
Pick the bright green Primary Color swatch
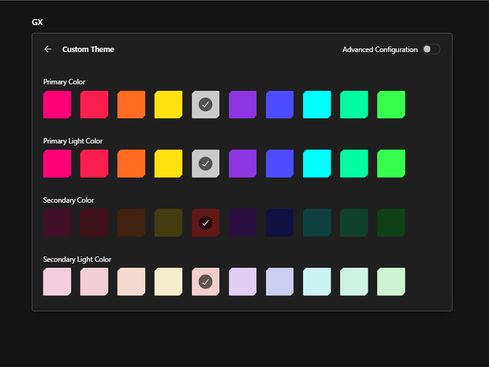coord(391,105)
